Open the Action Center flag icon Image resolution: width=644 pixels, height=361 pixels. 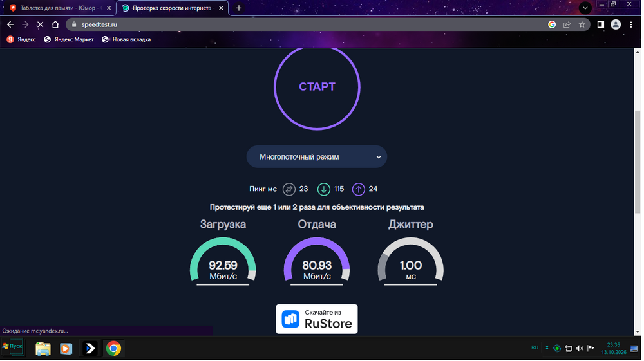591,348
